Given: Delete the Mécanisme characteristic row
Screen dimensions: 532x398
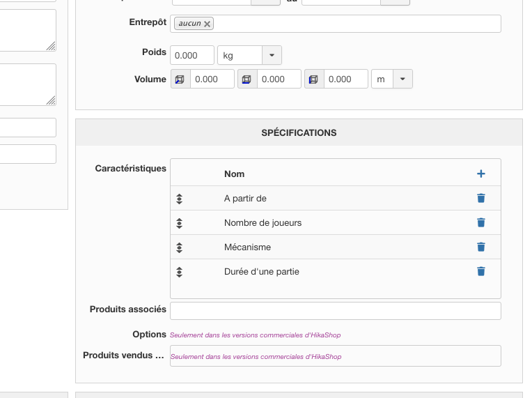Looking at the screenshot, I should [480, 247].
